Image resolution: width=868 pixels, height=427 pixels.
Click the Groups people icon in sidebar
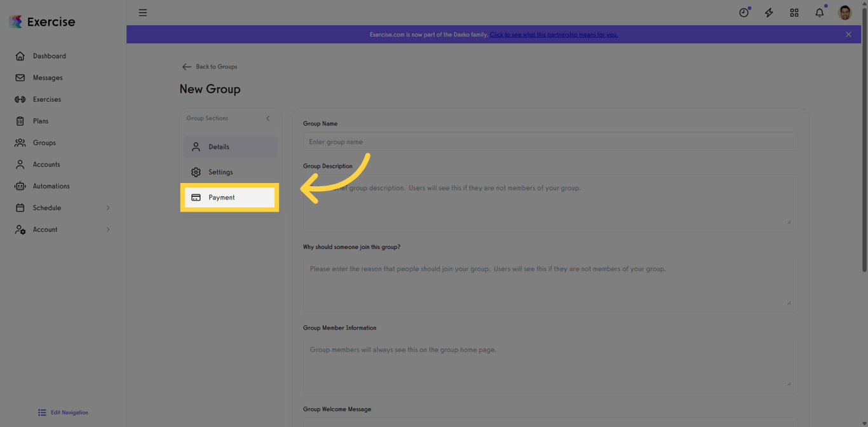(x=20, y=142)
